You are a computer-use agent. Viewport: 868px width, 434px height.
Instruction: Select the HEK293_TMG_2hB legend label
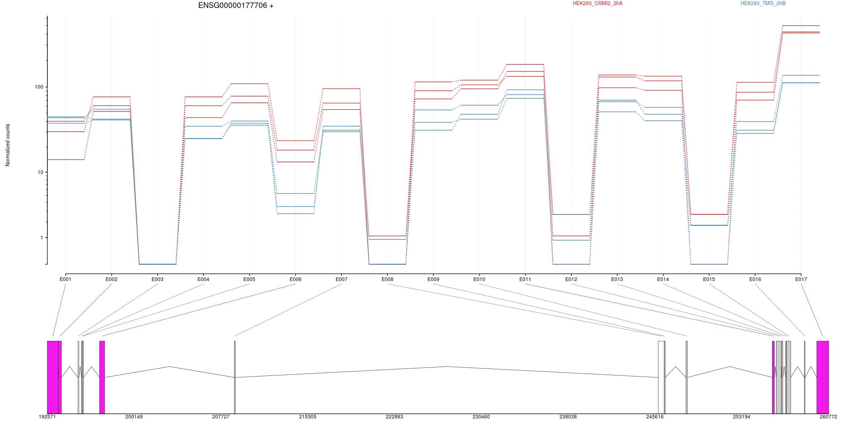click(763, 3)
